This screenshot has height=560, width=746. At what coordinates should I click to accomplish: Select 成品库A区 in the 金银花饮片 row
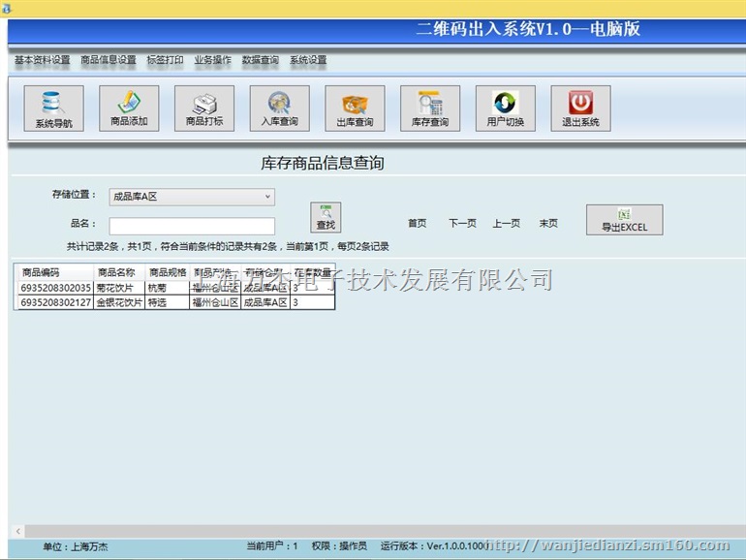[265, 302]
